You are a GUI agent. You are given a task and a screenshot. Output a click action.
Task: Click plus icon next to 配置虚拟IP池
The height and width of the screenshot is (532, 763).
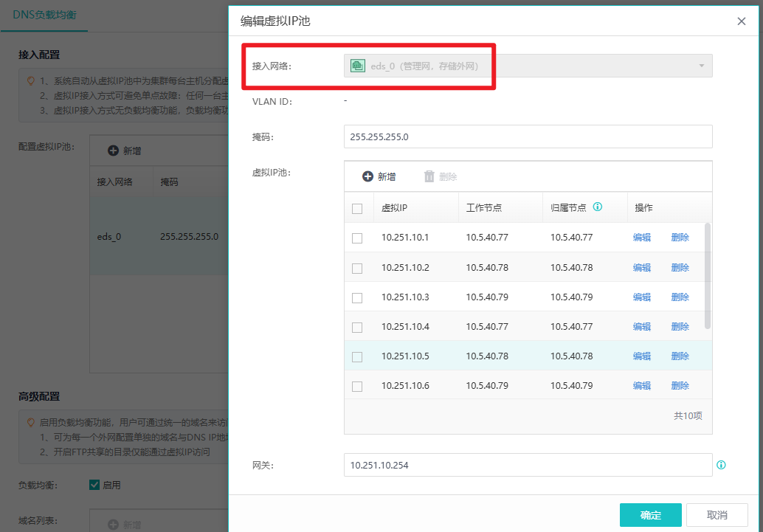point(113,151)
